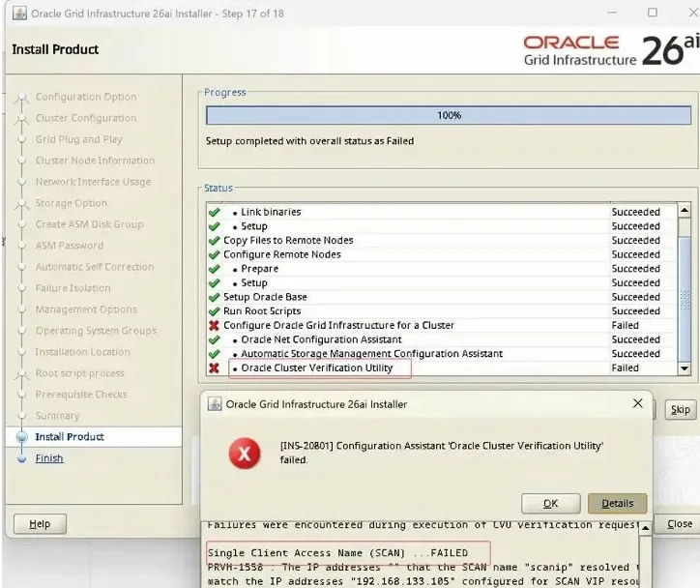The width and height of the screenshot is (700, 588).
Task: Select the Operating System Groups step
Action: coord(96,331)
